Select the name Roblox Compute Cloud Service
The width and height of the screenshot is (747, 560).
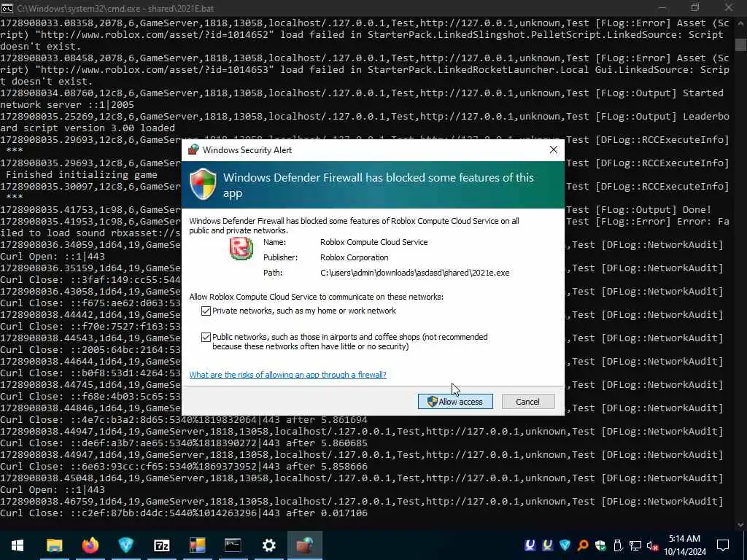pos(374,242)
